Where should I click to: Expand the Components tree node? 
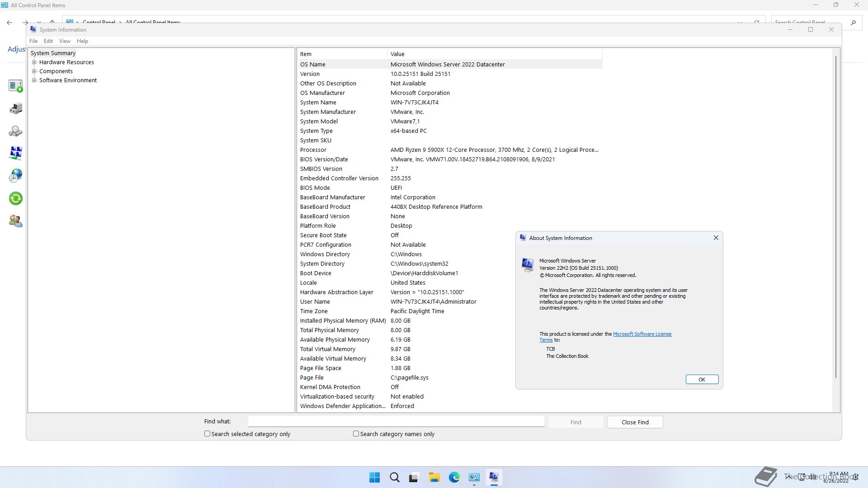pyautogui.click(x=34, y=71)
